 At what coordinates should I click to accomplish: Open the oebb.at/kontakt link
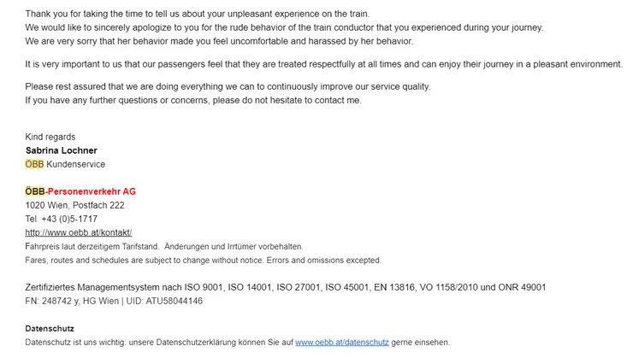pos(79,232)
